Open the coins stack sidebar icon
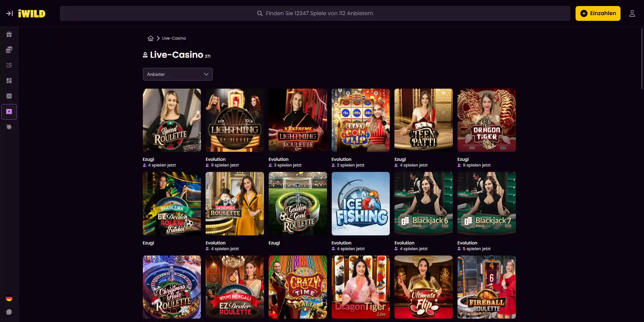This screenshot has width=644, height=322. (x=9, y=50)
